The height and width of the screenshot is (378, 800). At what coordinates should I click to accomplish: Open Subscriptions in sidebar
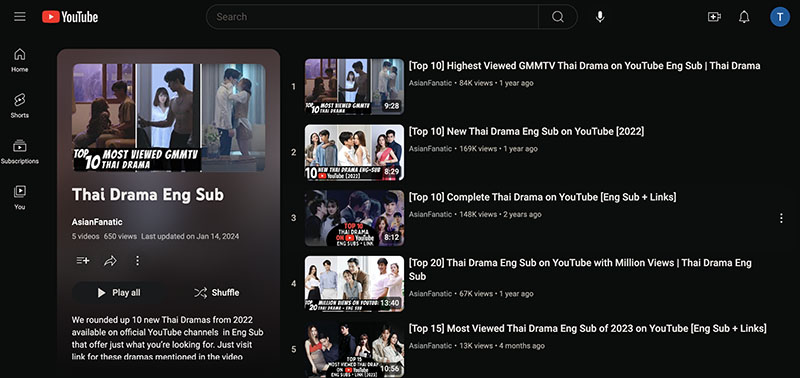(x=20, y=152)
